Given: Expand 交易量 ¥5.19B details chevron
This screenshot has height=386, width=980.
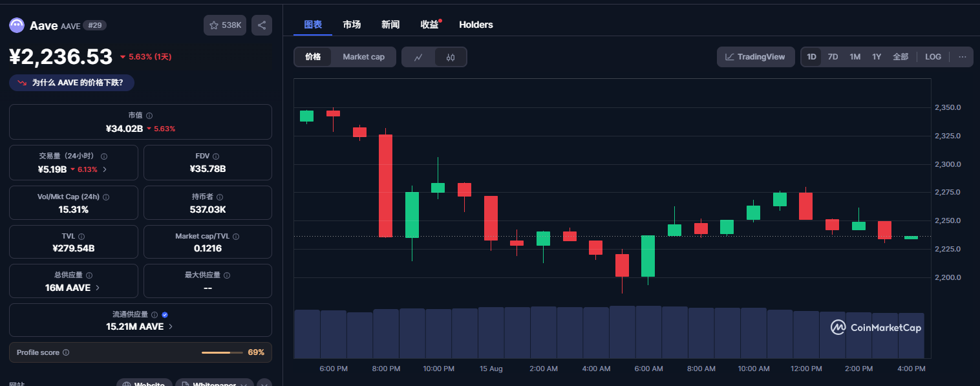Looking at the screenshot, I should [105, 169].
